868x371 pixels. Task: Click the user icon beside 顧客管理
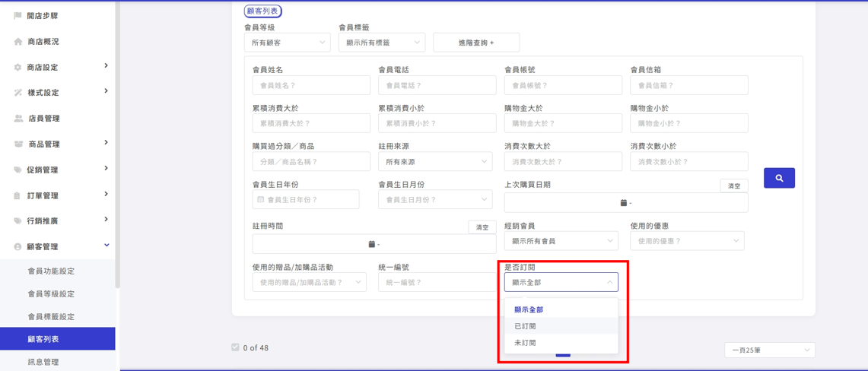17,246
